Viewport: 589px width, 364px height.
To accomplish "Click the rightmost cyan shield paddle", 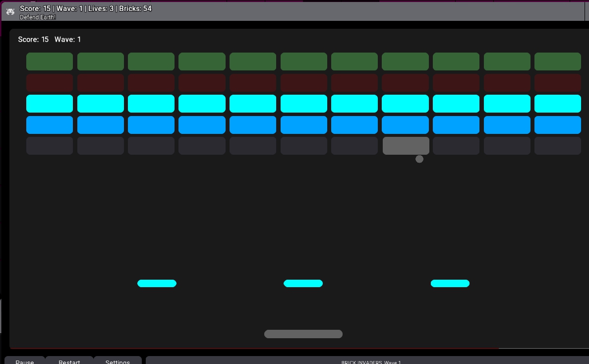I will pos(450,283).
